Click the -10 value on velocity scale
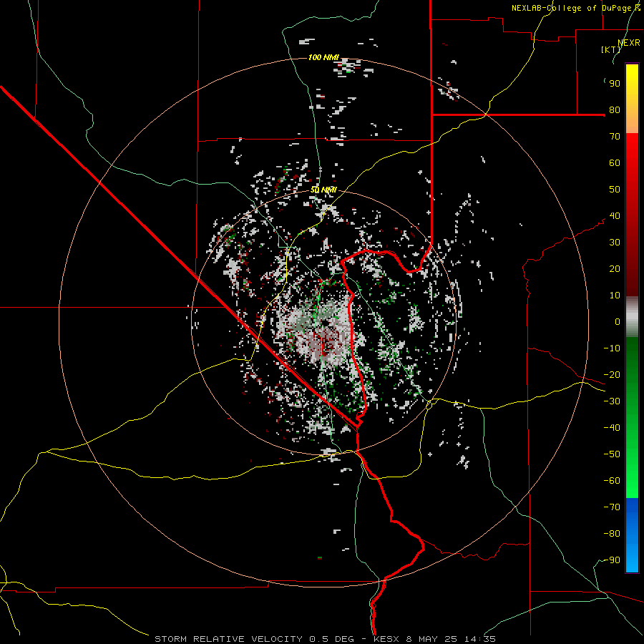 pyautogui.click(x=612, y=348)
